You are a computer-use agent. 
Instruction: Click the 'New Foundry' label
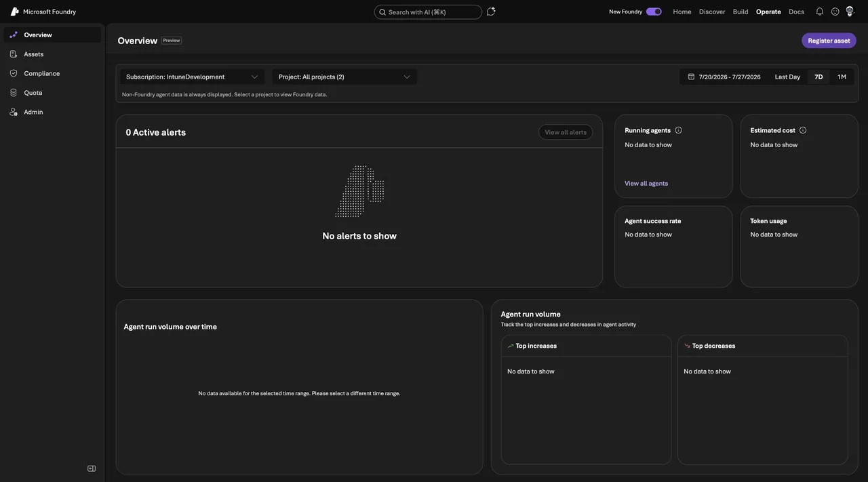click(625, 12)
